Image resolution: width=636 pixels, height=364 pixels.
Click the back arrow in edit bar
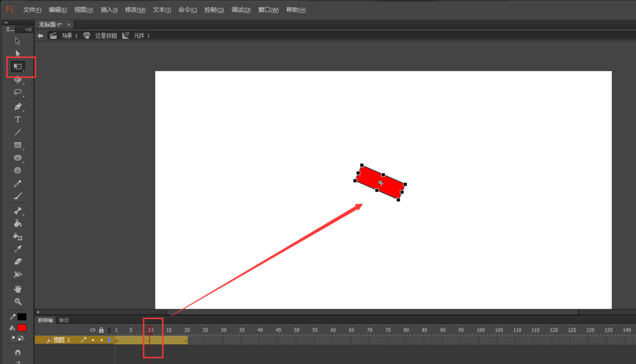pos(40,36)
